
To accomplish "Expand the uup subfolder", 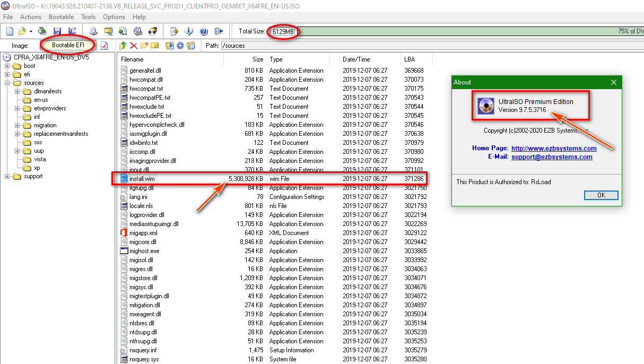I will (18, 151).
